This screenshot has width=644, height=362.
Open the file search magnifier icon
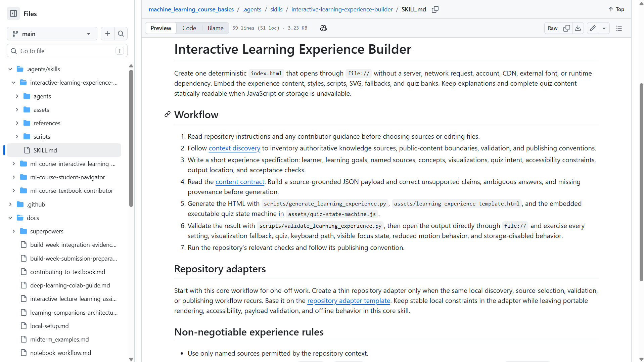(x=121, y=34)
